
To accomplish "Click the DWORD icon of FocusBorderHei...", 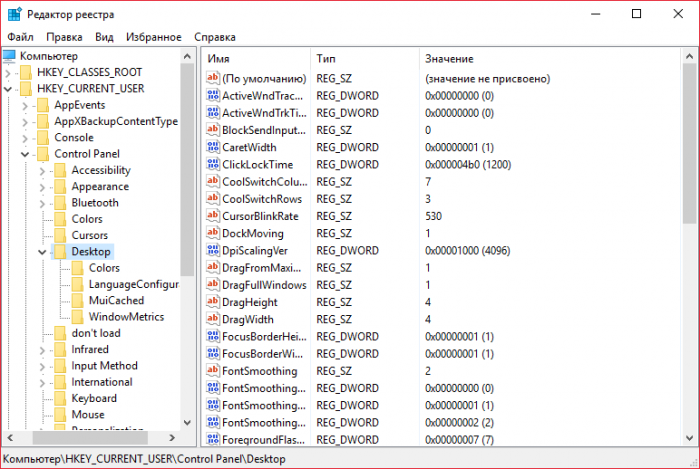I will coord(212,336).
